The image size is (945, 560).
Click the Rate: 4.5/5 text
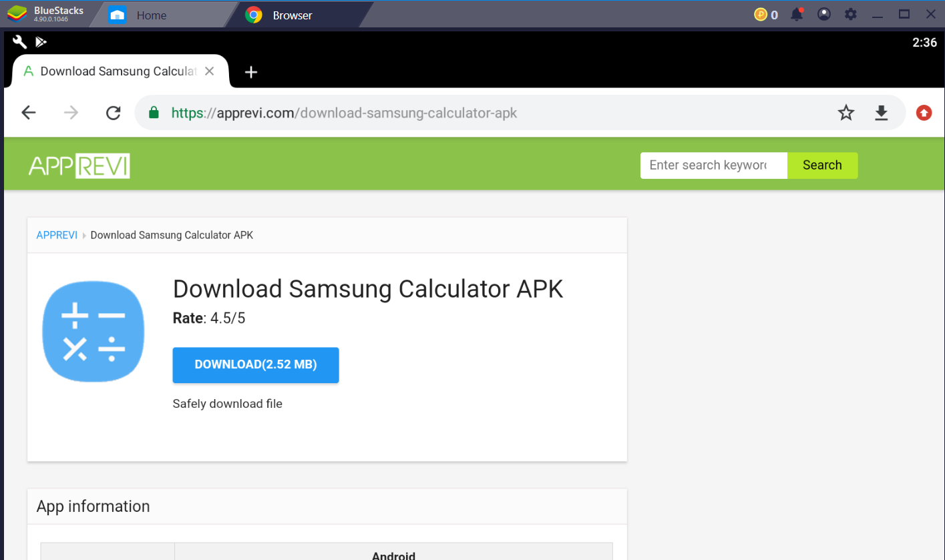click(x=209, y=318)
